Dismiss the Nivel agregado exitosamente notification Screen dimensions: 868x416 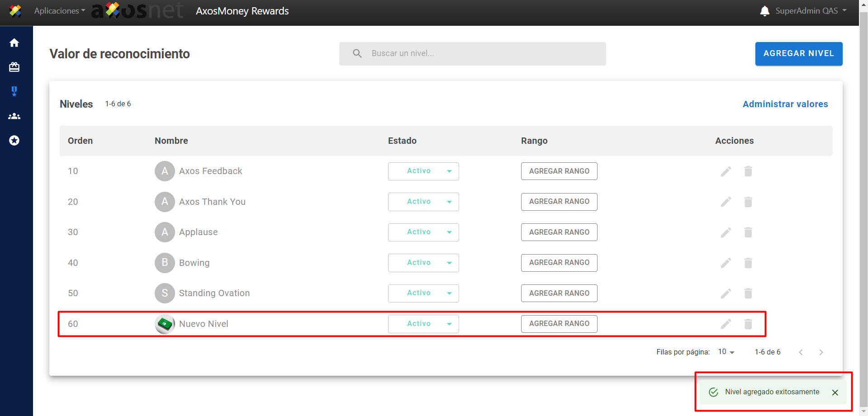click(835, 392)
